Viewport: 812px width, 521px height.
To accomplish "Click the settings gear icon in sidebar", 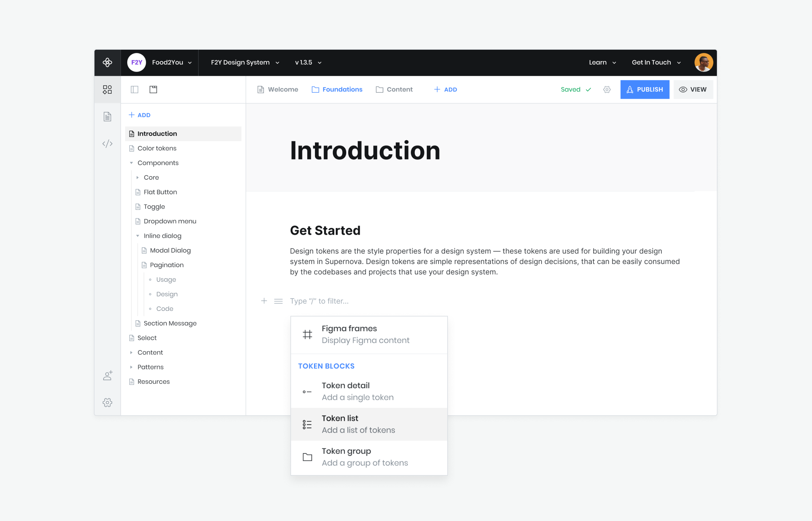I will (106, 402).
